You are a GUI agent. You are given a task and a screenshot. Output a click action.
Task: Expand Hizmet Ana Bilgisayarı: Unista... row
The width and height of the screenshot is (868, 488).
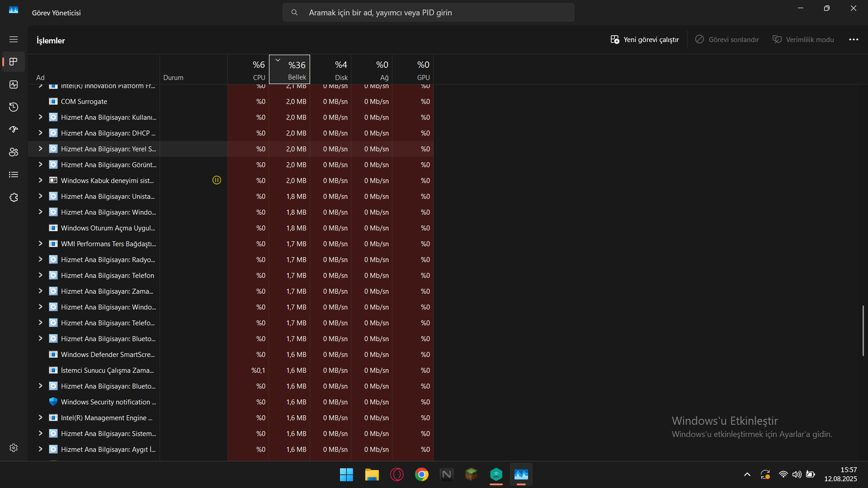pyautogui.click(x=40, y=196)
